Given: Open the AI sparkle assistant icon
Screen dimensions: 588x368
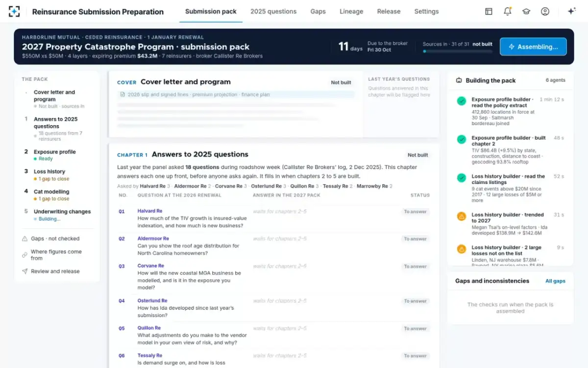Looking at the screenshot, I should pyautogui.click(x=571, y=11).
